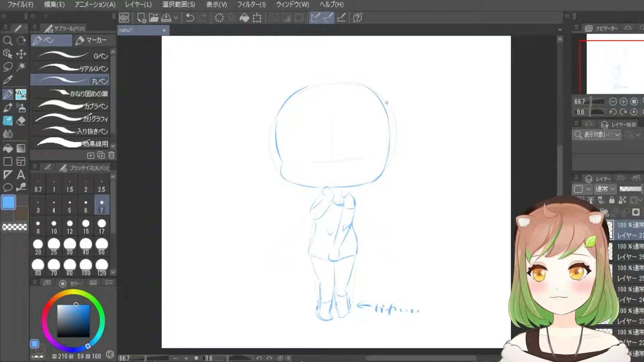644x362 pixels.
Task: Select the Fill bucket tool
Action: 8,148
